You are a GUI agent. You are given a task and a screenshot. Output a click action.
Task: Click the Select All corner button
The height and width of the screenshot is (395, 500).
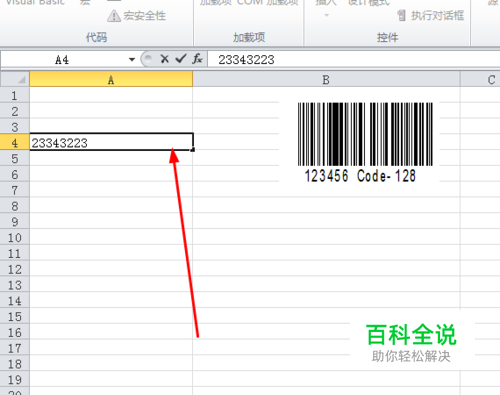click(x=15, y=80)
